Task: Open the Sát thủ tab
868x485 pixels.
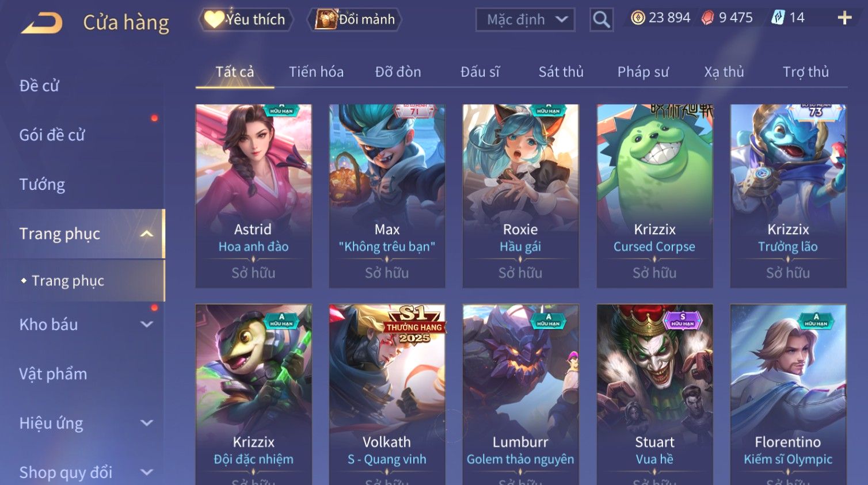Action: [561, 72]
